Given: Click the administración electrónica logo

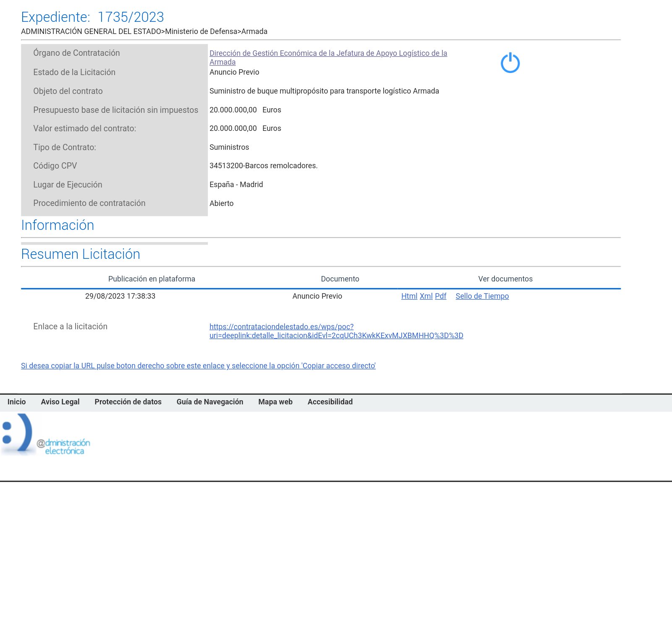Looking at the screenshot, I should (x=45, y=435).
